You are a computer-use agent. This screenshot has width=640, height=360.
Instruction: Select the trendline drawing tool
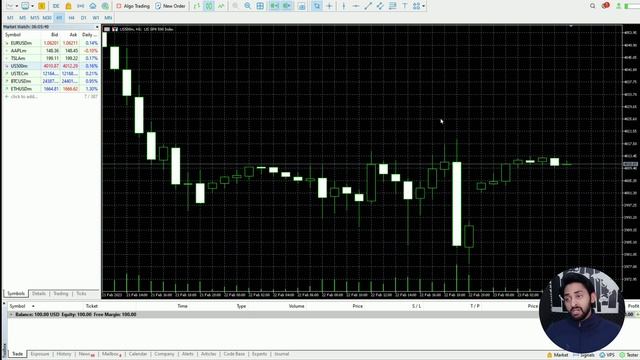coord(368,6)
